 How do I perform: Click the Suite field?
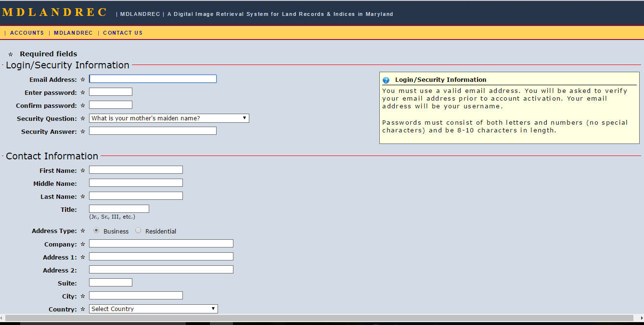click(x=110, y=282)
